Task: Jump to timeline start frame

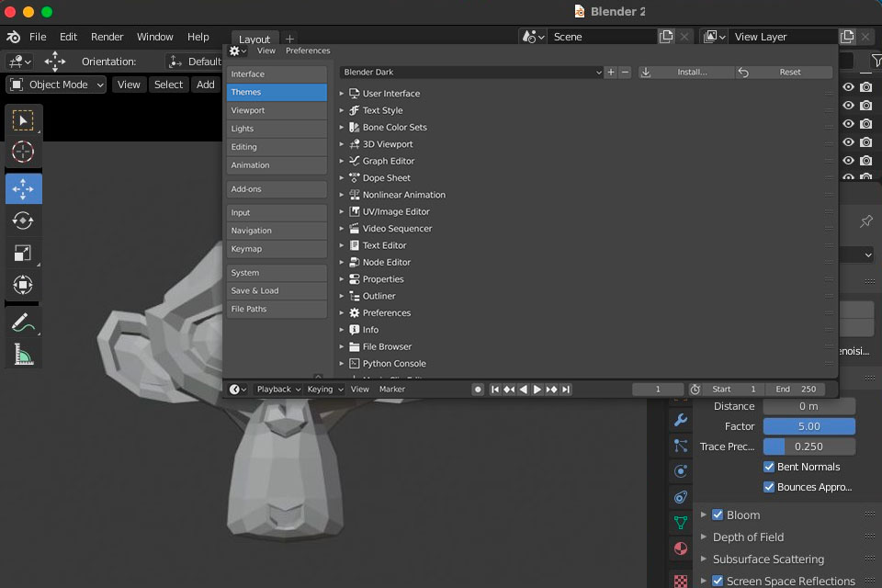Action: coord(495,390)
